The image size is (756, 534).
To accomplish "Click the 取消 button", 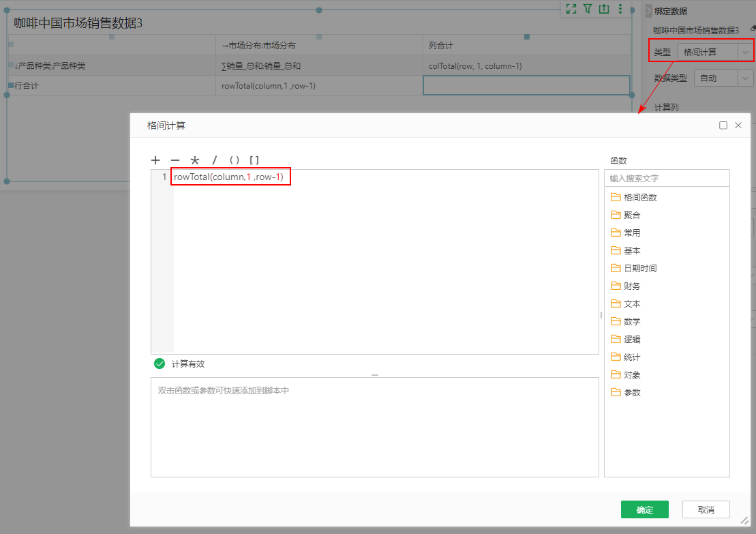I will point(706,509).
